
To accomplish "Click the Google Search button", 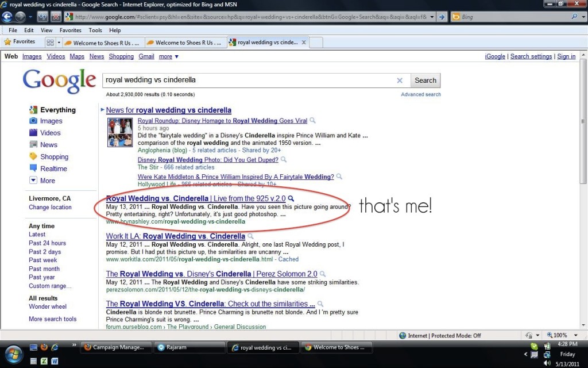I will 425,80.
